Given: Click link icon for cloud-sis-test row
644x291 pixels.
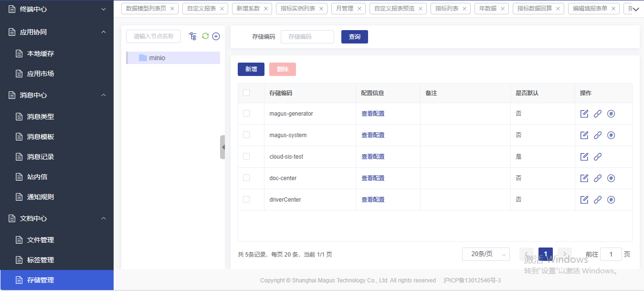Looking at the screenshot, I should point(597,157).
